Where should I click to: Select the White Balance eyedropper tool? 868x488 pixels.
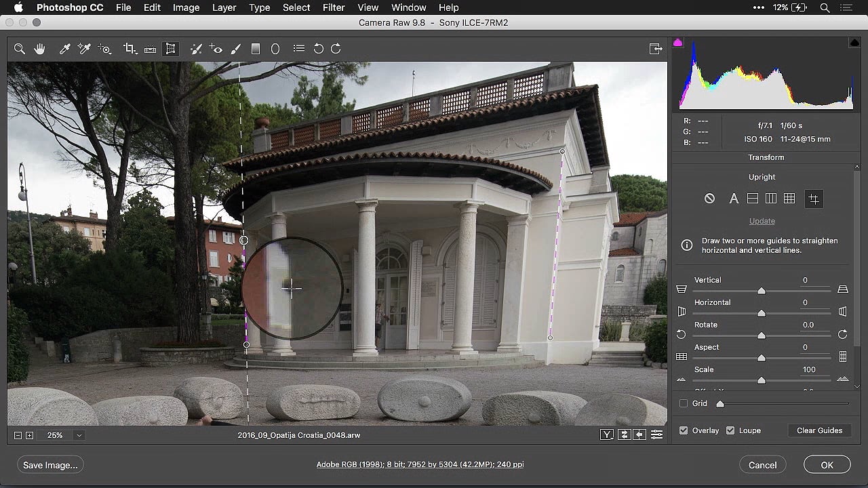(x=65, y=49)
